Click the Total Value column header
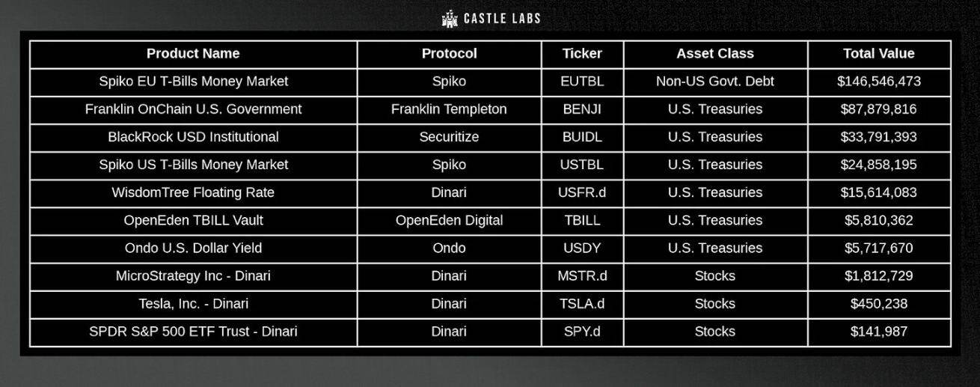The image size is (980, 387). 879,54
